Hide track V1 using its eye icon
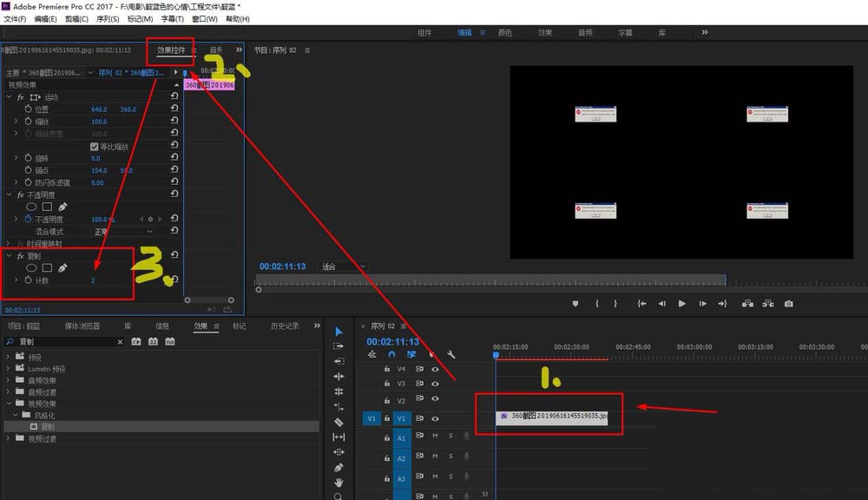868x500 pixels. (435, 418)
